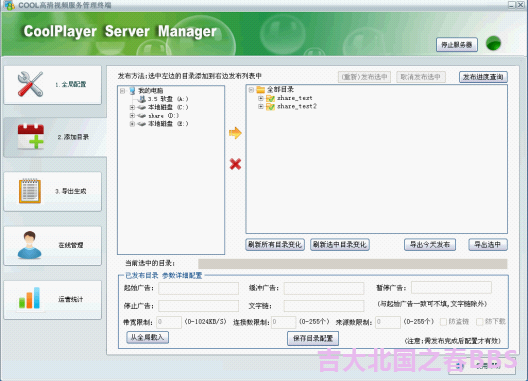Viewport: 528px width, 381px height.
Task: Focus the 连接数限制 number field
Action: coord(284,322)
